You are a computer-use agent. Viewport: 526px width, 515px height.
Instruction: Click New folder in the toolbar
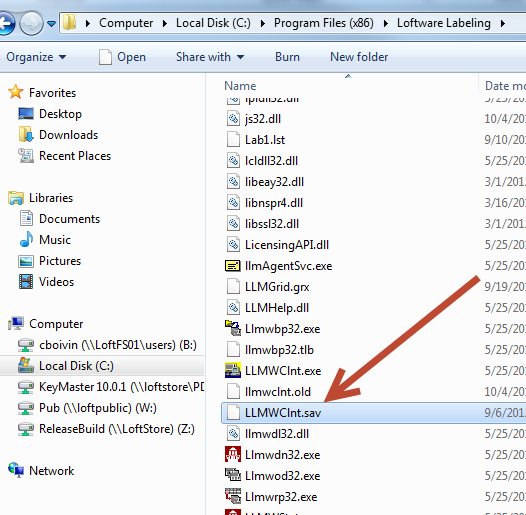[359, 57]
